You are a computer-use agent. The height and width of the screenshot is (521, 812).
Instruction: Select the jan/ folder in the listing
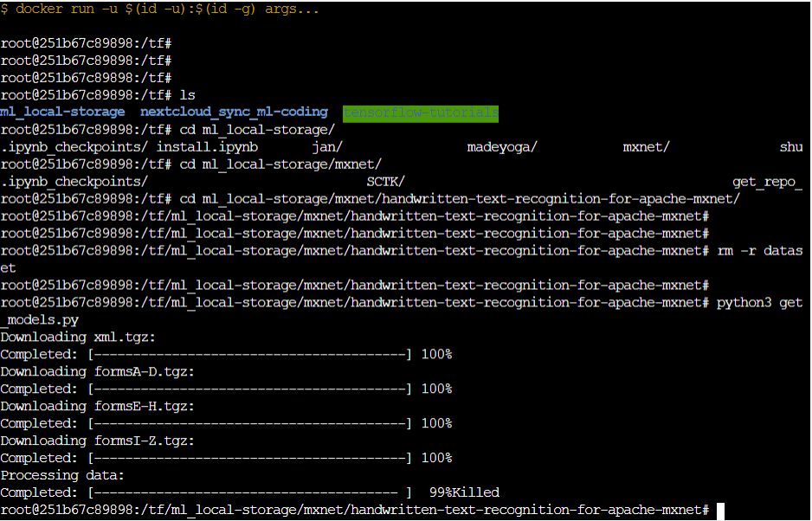(327, 146)
